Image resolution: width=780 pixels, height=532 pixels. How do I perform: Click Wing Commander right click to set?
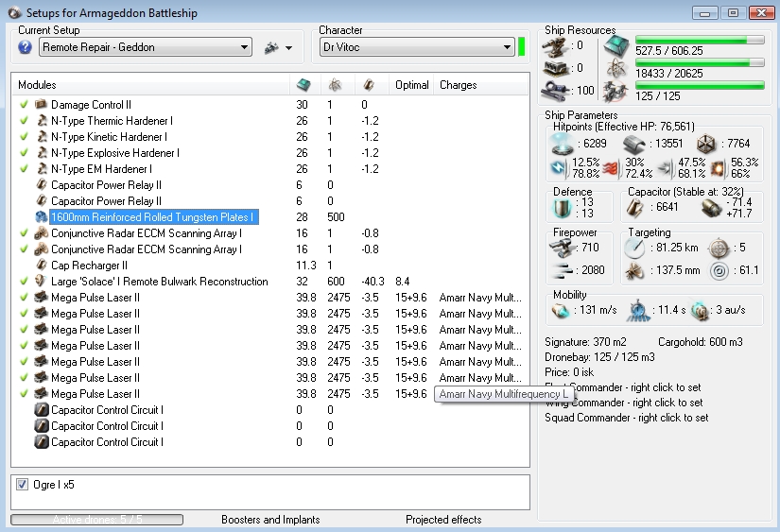point(624,403)
